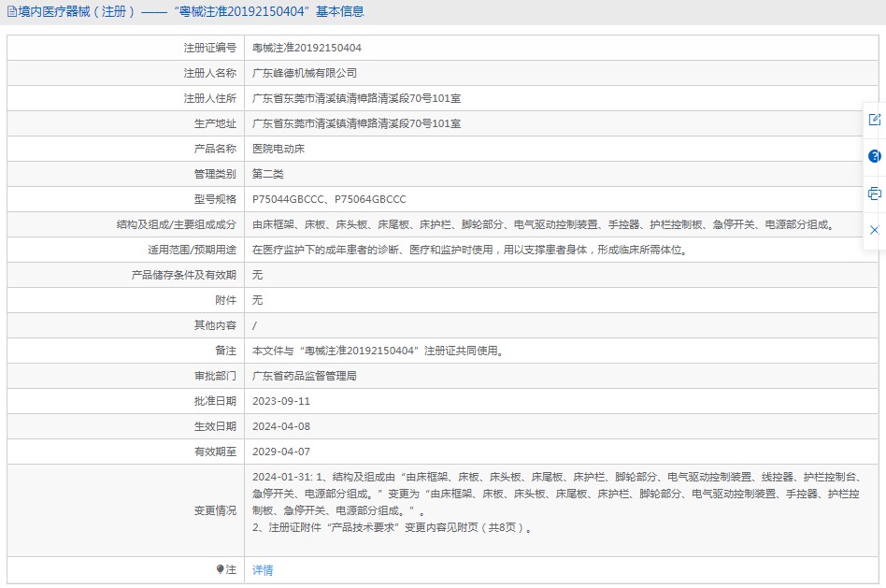The height and width of the screenshot is (588, 886).
Task: Click the approval date 2023-09-11
Action: [281, 401]
